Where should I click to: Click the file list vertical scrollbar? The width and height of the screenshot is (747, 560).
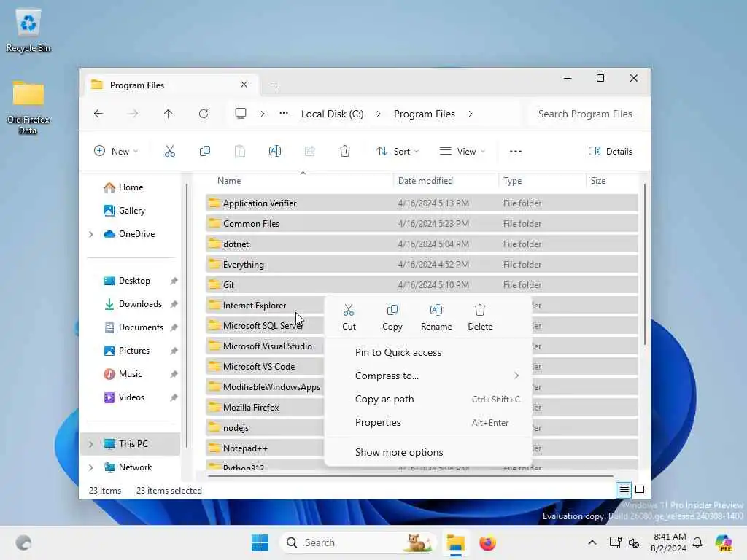645,264
